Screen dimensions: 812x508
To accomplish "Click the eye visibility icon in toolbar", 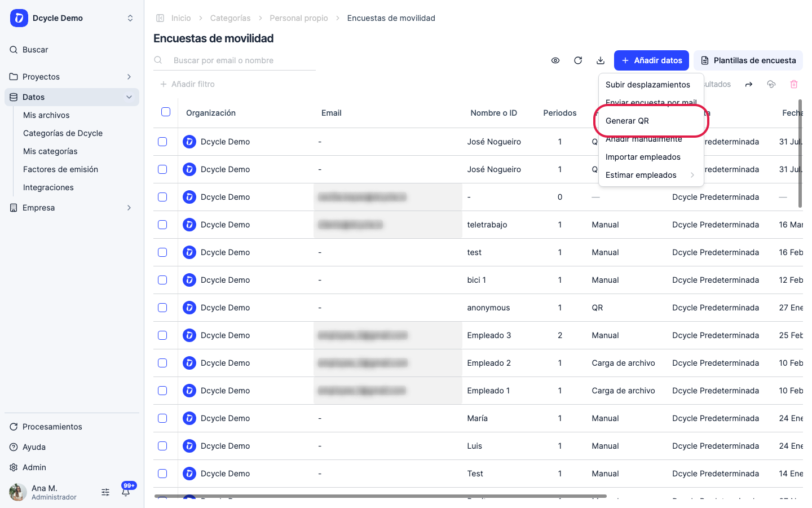I will 555,60.
